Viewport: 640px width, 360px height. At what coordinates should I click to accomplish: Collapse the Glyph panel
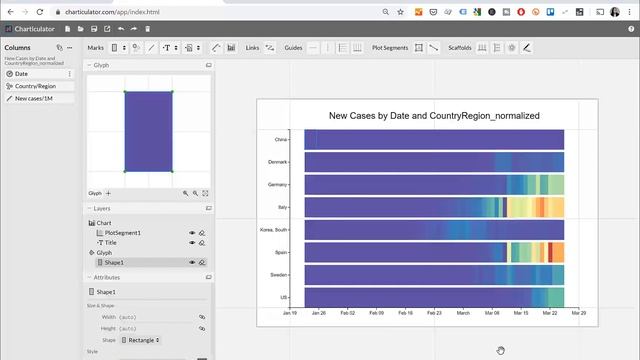click(89, 65)
